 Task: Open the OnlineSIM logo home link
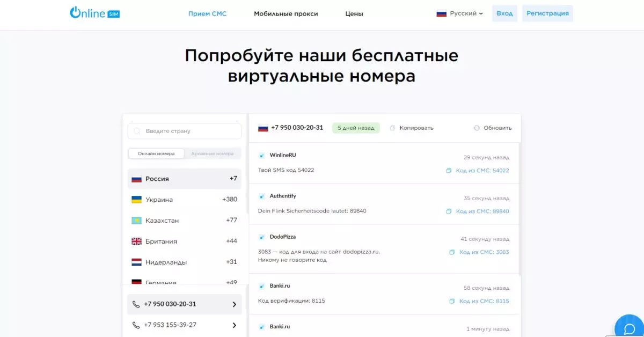pos(95,13)
